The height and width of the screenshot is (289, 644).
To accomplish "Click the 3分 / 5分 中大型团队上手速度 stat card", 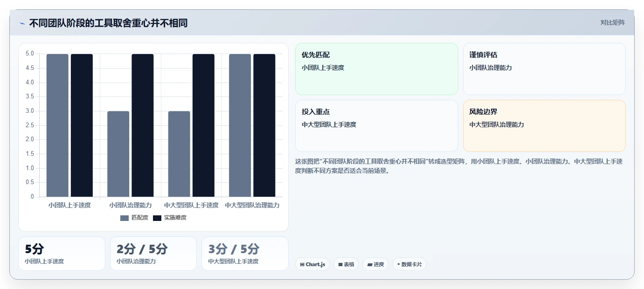I will click(x=245, y=254).
